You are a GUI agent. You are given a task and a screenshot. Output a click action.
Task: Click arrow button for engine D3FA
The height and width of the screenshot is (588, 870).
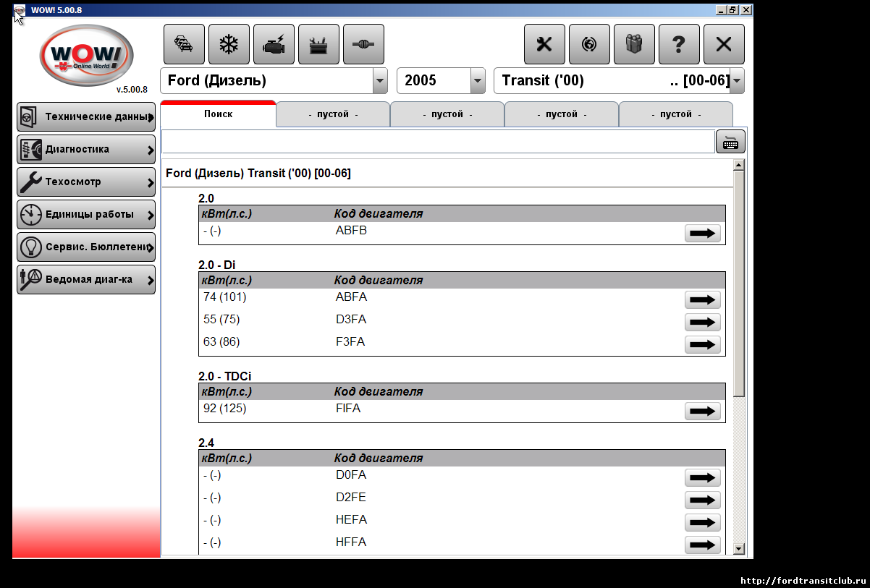[702, 322]
